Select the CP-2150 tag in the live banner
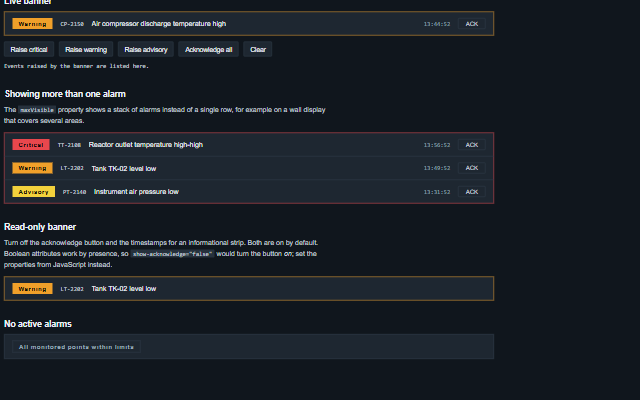640x400 pixels. point(72,24)
